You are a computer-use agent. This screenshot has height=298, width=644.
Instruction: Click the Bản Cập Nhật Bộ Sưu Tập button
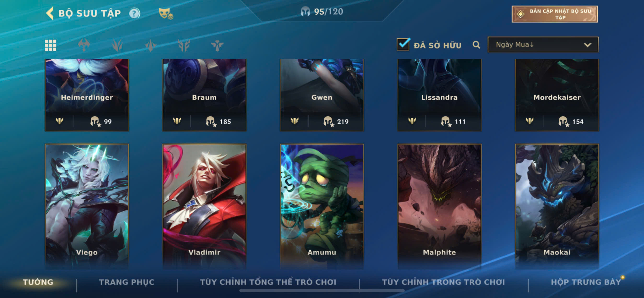click(x=555, y=14)
